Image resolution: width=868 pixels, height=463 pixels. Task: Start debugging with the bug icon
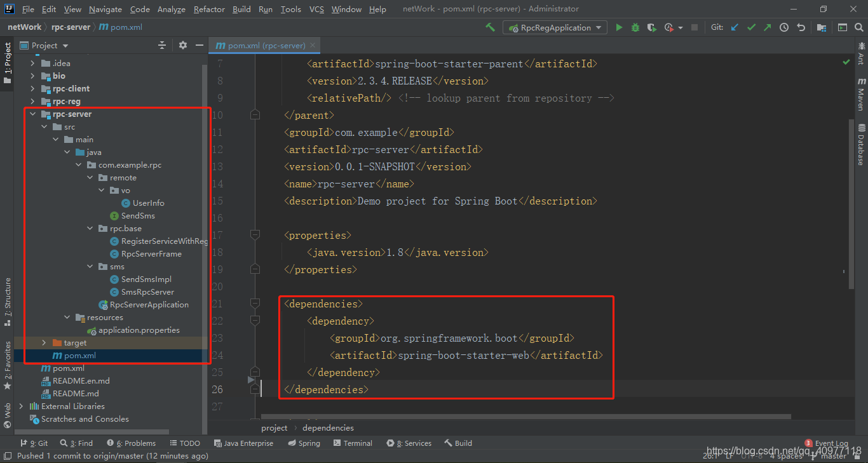tap(635, 27)
